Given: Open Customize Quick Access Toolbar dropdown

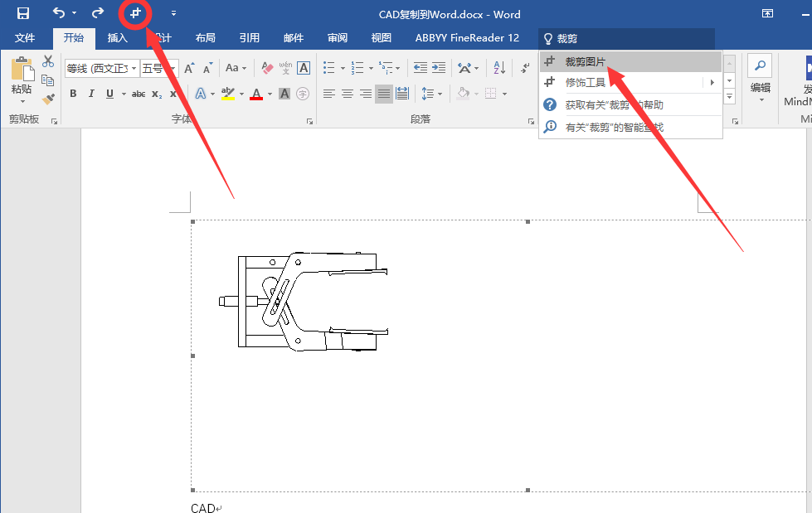Looking at the screenshot, I should point(173,13).
